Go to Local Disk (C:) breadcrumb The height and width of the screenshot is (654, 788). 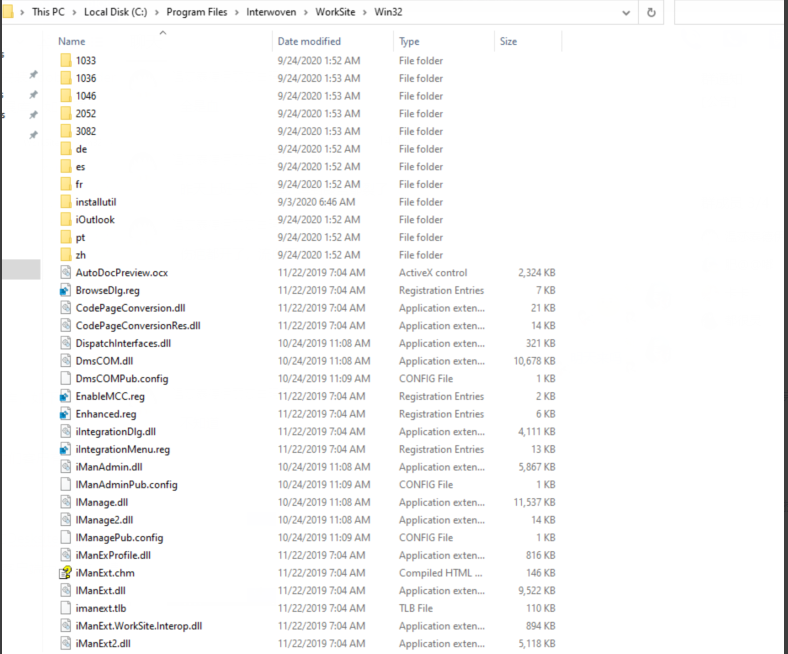click(116, 12)
